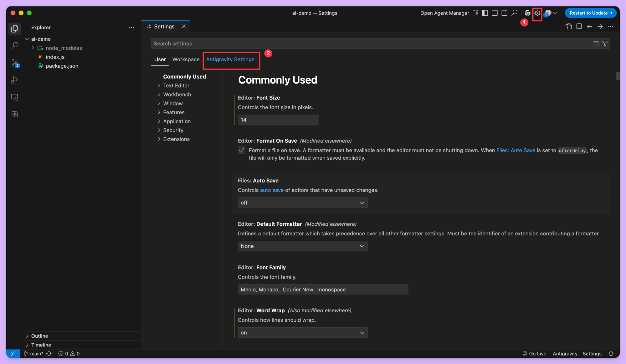Uncheck the Format On Save checkbox
The image size is (626, 364).
coord(242,151)
